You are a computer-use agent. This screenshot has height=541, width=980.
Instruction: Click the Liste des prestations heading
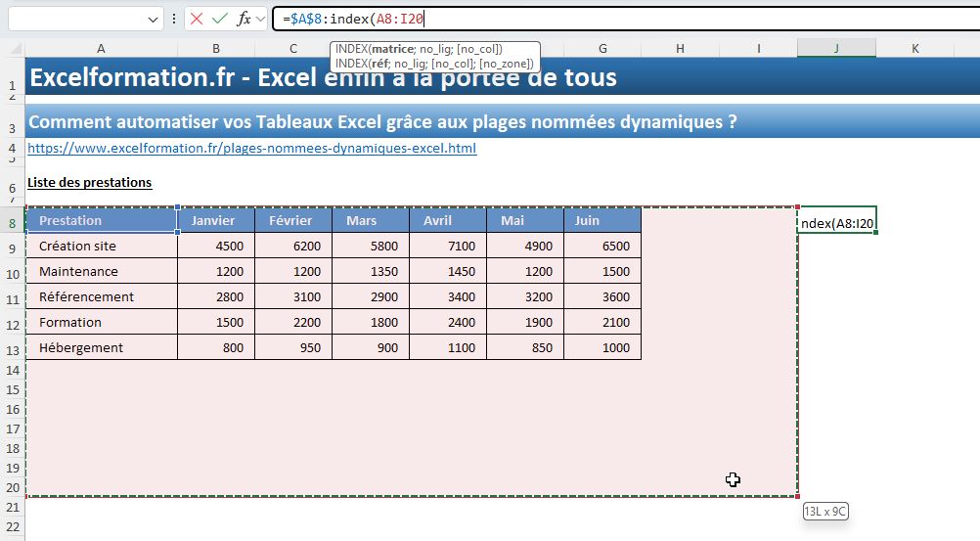point(89,183)
